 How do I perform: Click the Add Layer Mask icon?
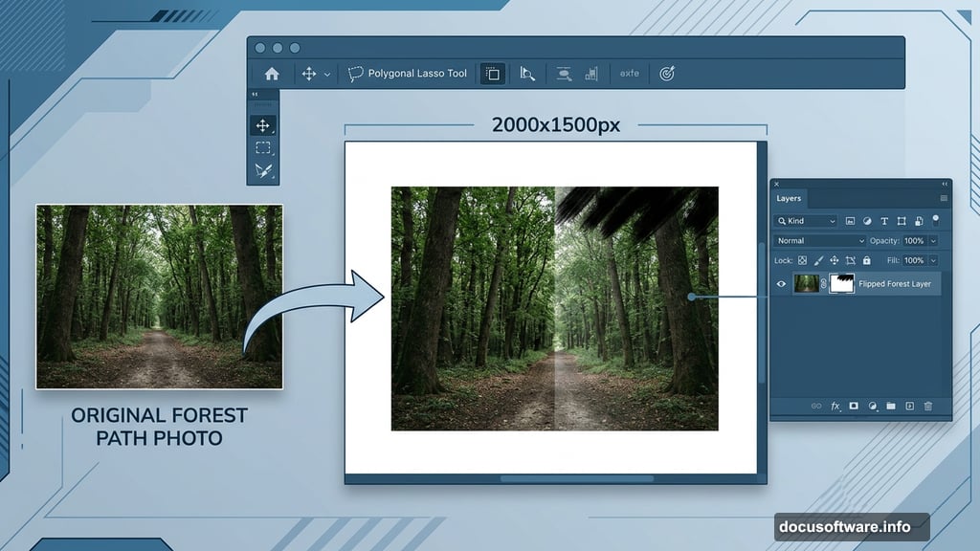[x=853, y=406]
